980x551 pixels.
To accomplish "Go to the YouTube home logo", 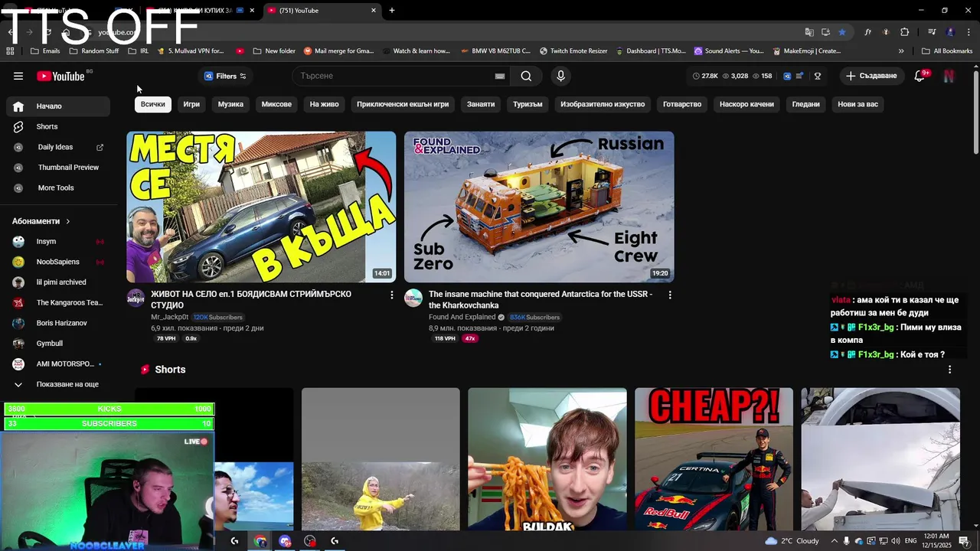I will 61,76.
